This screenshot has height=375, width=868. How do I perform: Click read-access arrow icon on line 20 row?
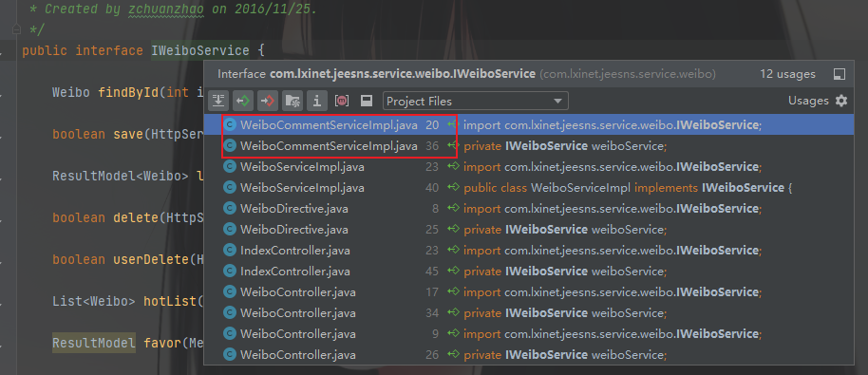coord(453,125)
